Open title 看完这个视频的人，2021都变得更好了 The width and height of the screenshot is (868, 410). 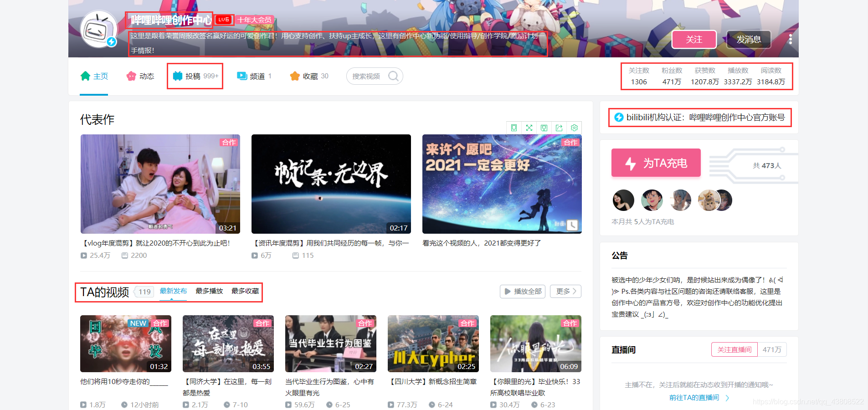click(x=482, y=243)
